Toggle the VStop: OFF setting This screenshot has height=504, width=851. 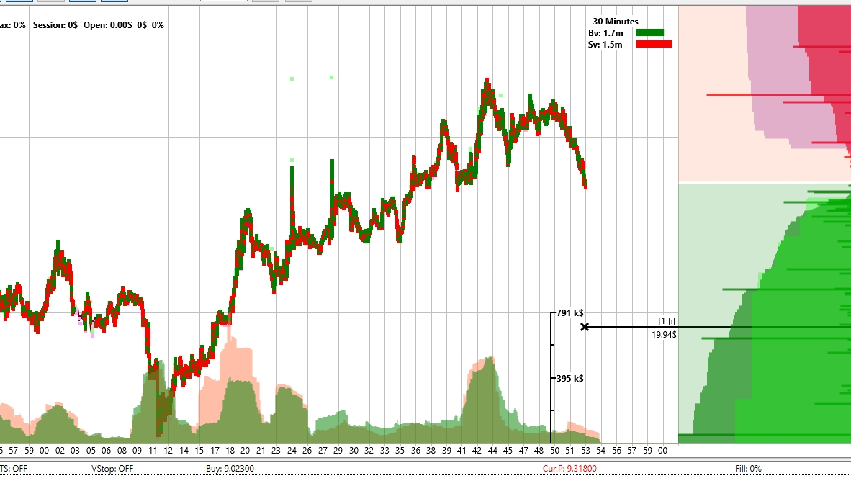tap(112, 469)
